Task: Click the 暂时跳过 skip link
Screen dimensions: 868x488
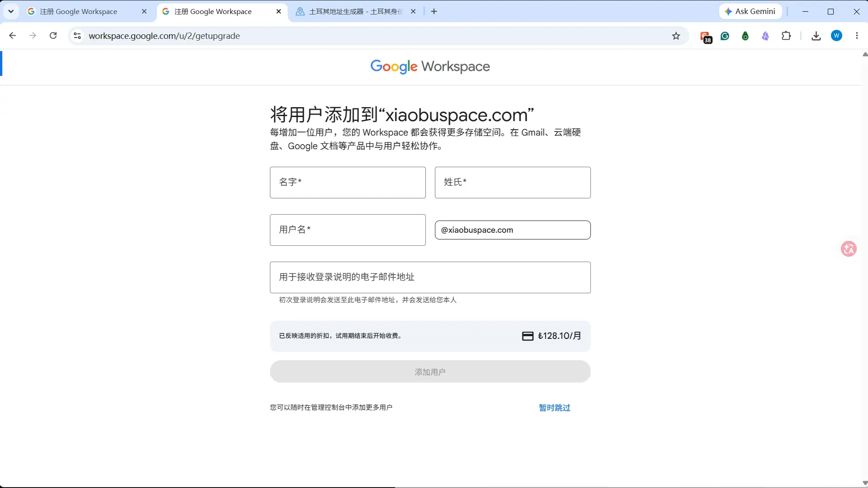Action: pyautogui.click(x=554, y=408)
